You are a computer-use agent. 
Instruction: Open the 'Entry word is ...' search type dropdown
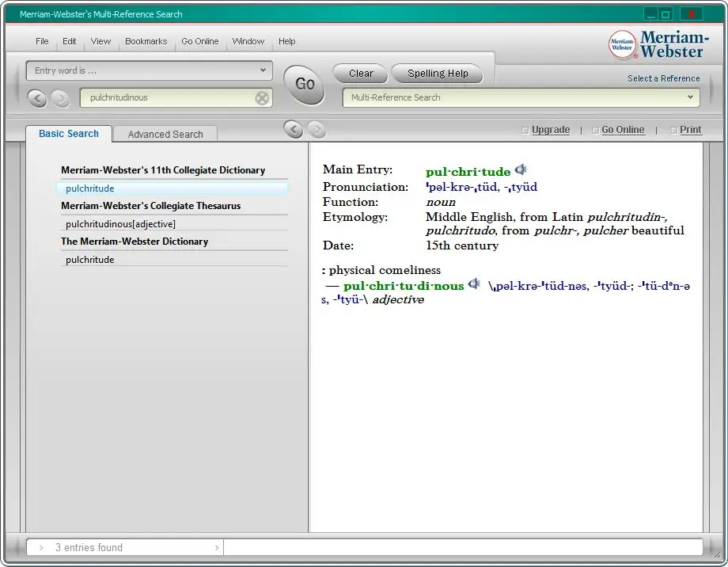[x=149, y=70]
